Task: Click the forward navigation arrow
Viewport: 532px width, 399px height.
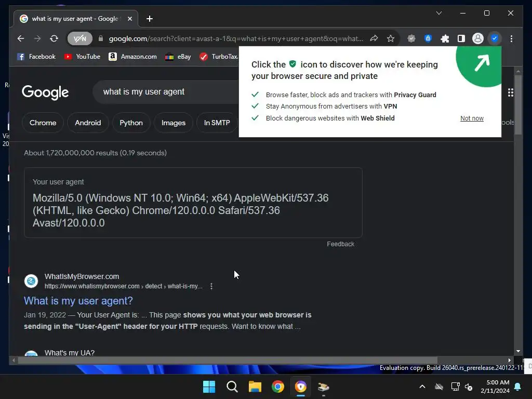Action: tap(37, 38)
